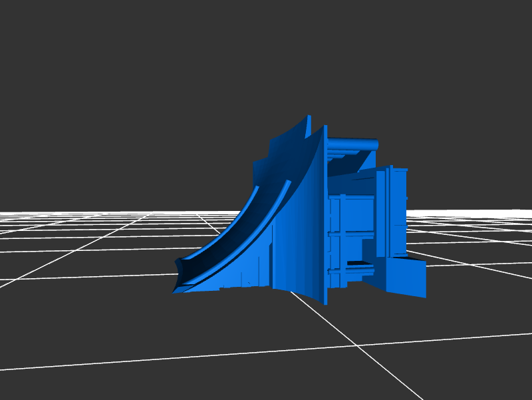Select the tall thin vertical plate edge
This screenshot has width=532, height=400.
325,220
